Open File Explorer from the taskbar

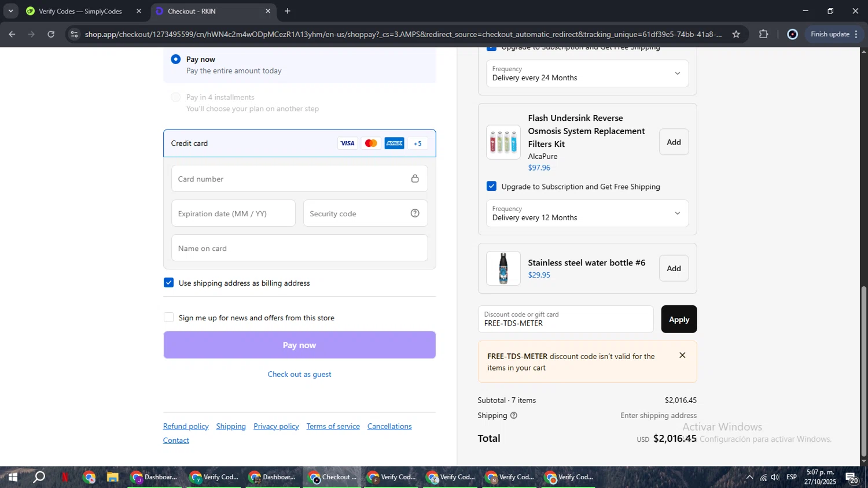pos(112,477)
